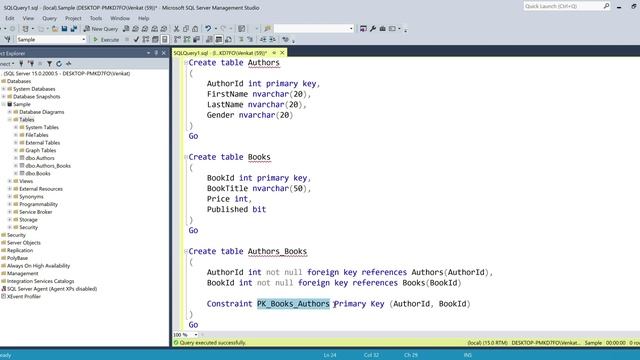Toggle auto-hide pin on Object Explorer panel

coord(156,53)
